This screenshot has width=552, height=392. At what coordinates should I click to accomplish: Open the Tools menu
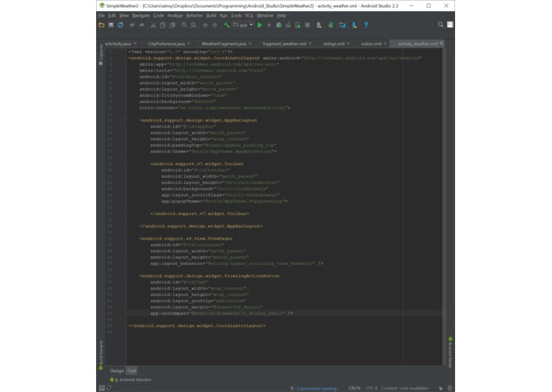[x=236, y=15]
